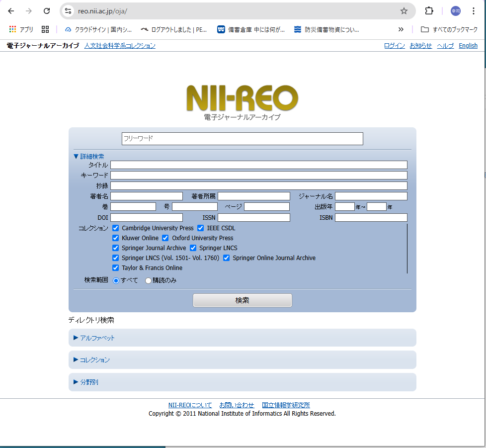Click the キーワード input field

pyautogui.click(x=259, y=176)
